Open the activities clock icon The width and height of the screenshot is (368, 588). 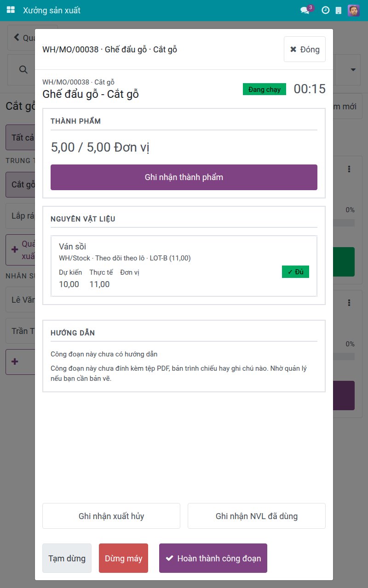click(325, 10)
